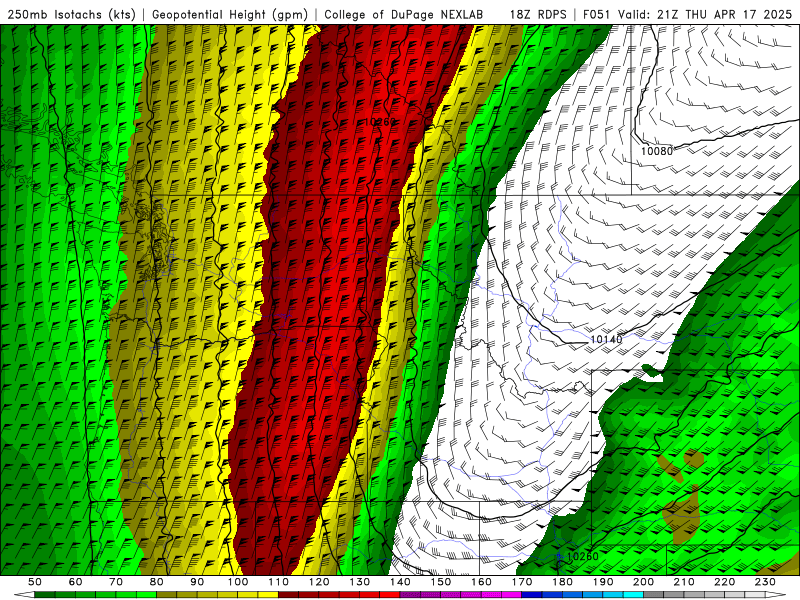Click the bright magenta swatch just before legend value 170
The height and width of the screenshot is (600, 800).
512,595
